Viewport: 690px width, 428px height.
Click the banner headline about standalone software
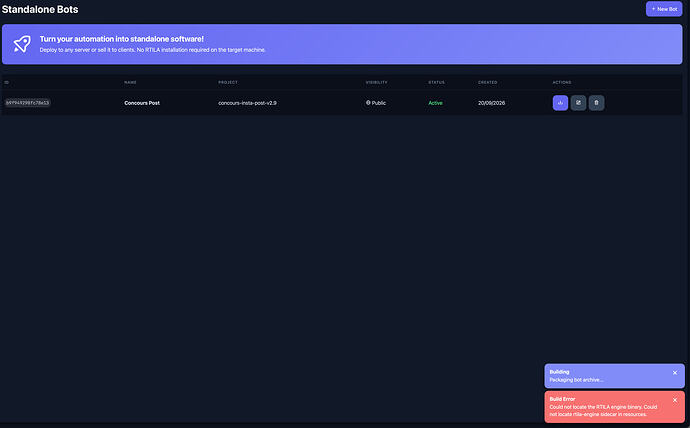121,39
